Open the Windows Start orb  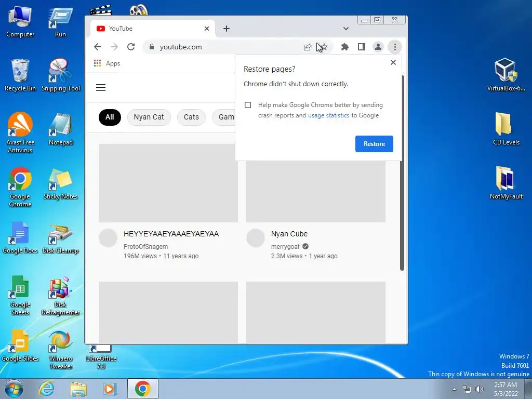pyautogui.click(x=14, y=389)
